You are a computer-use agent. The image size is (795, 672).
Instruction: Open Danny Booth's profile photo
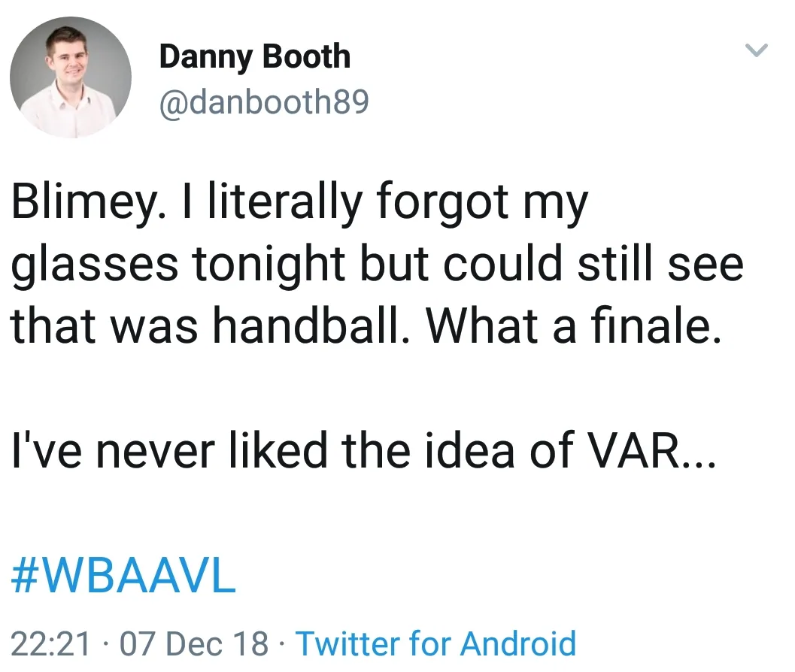point(71,77)
